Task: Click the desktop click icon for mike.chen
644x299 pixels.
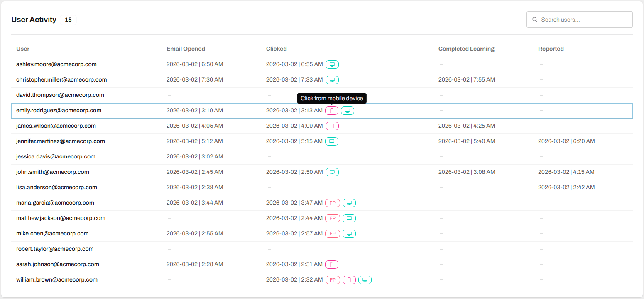Action: pos(349,233)
